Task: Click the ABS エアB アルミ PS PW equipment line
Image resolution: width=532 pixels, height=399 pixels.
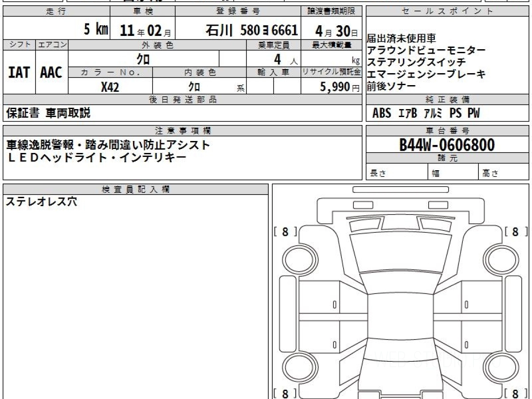Action: (426, 113)
